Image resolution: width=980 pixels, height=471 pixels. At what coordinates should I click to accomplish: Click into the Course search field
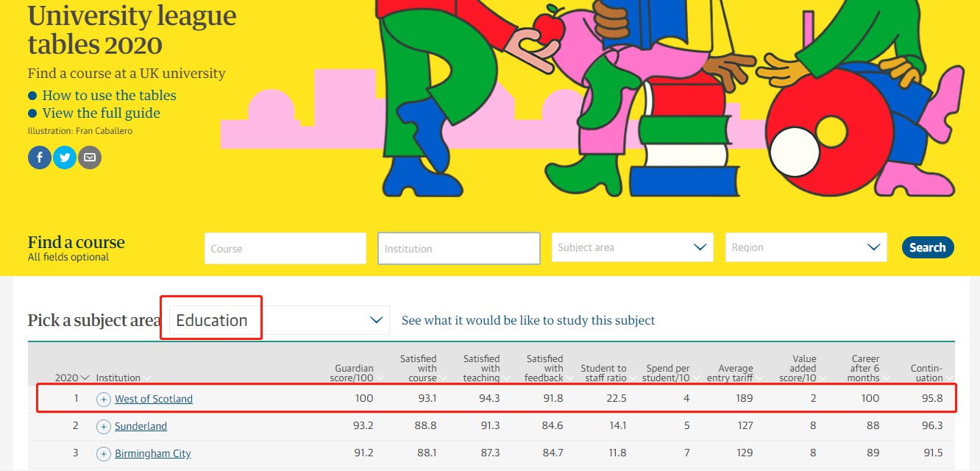[285, 249]
